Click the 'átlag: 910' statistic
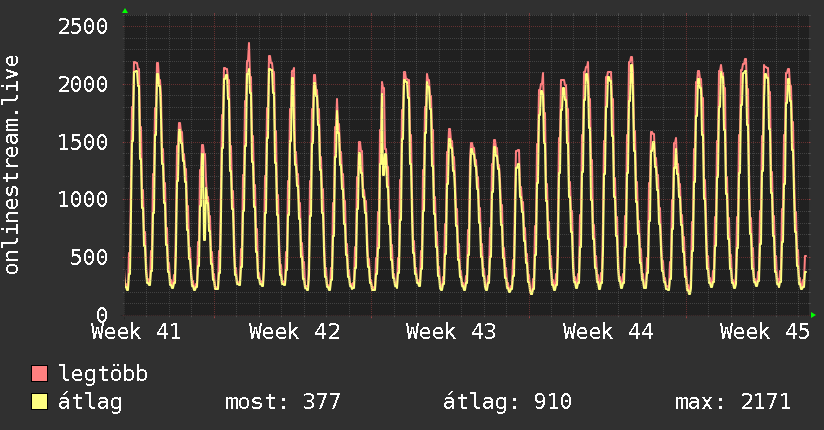 [x=507, y=402]
